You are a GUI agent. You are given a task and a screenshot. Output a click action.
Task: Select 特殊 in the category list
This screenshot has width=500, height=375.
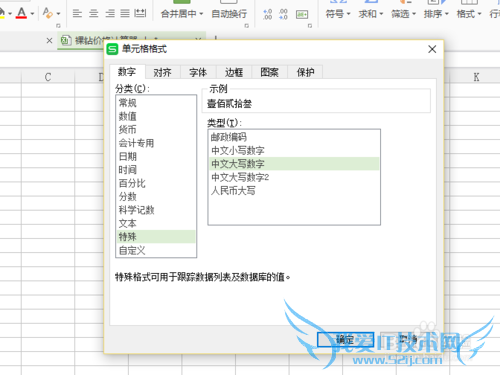click(156, 237)
